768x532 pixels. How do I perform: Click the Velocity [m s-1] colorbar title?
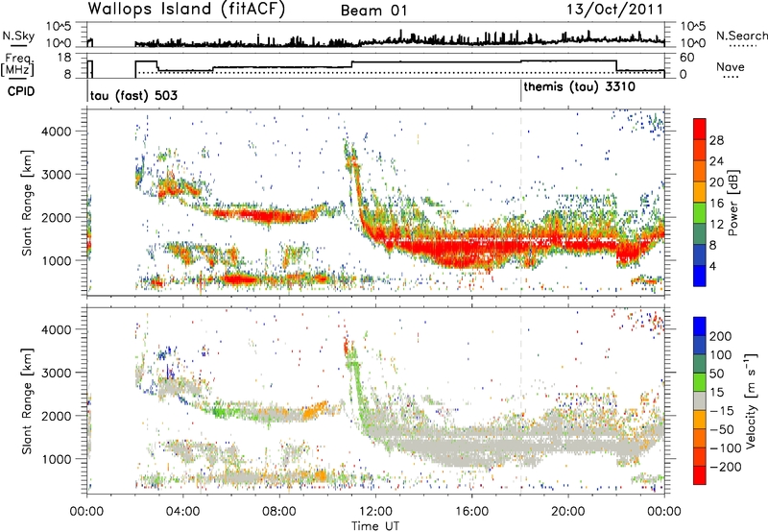point(751,400)
